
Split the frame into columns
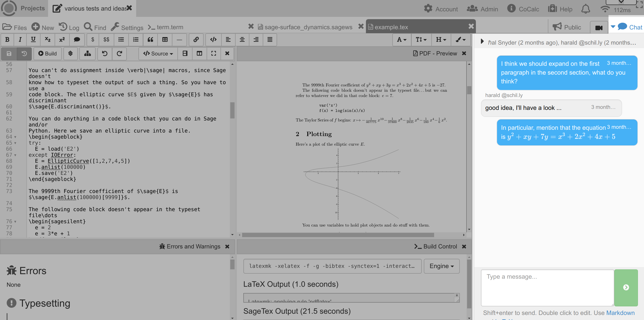tap(199, 53)
